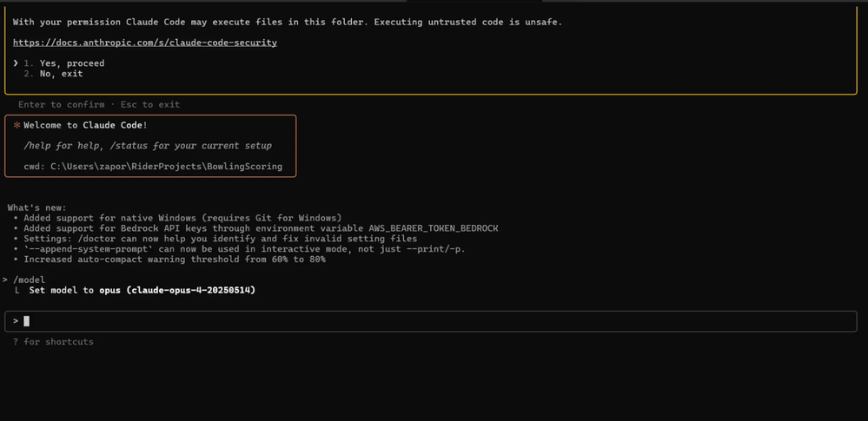Viewport: 868px width, 421px height.
Task: Open the claude-code-security docs link
Action: pyautogui.click(x=145, y=43)
